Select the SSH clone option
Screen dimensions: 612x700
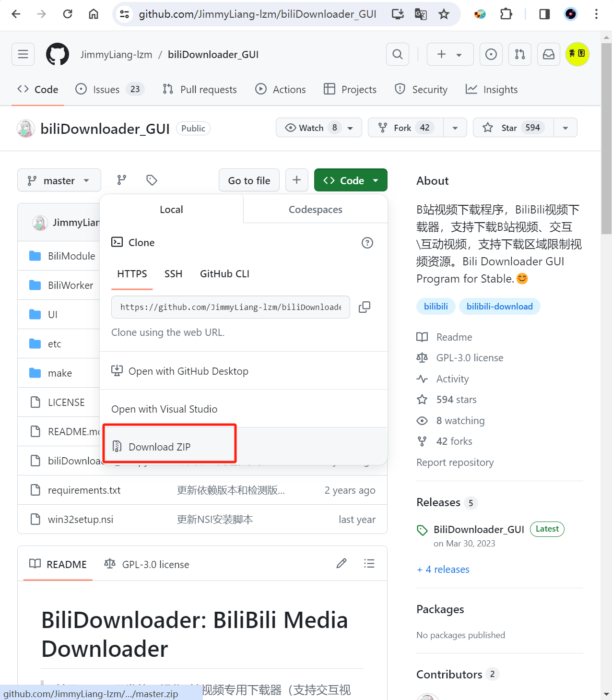(x=173, y=274)
